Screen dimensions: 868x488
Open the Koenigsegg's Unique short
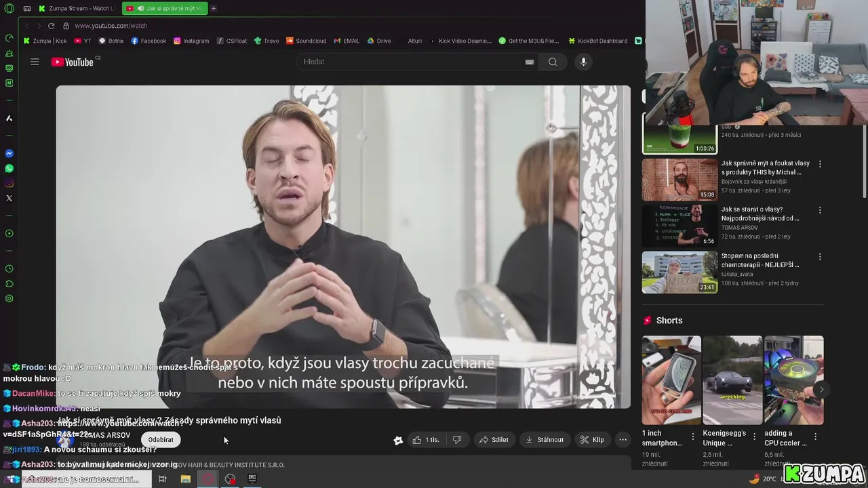click(732, 380)
